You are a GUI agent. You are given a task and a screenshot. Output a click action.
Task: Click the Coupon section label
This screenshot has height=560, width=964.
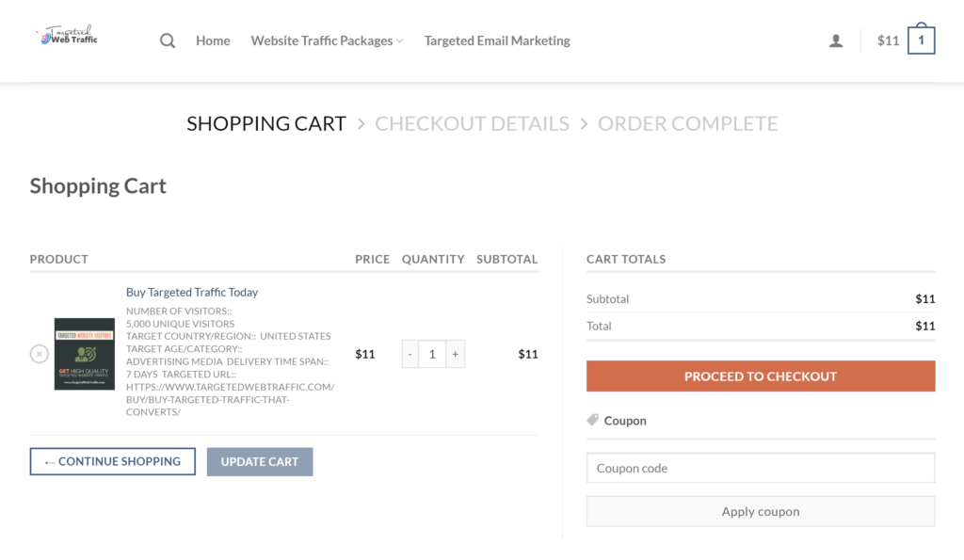coord(625,421)
